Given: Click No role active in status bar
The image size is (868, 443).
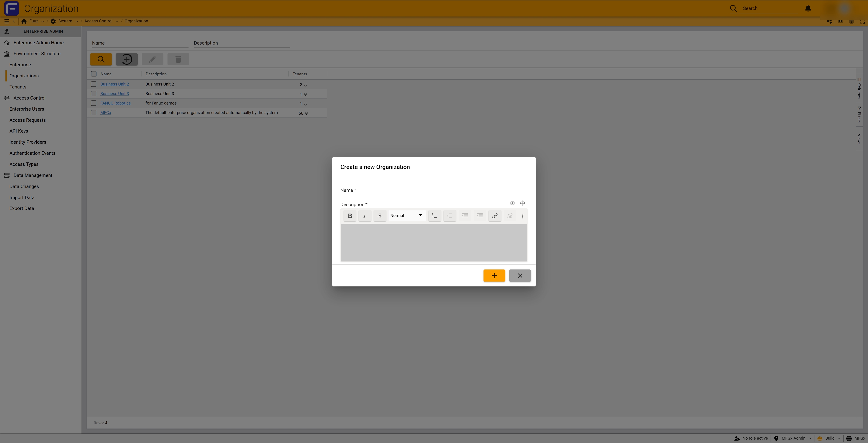Looking at the screenshot, I should coord(751,438).
